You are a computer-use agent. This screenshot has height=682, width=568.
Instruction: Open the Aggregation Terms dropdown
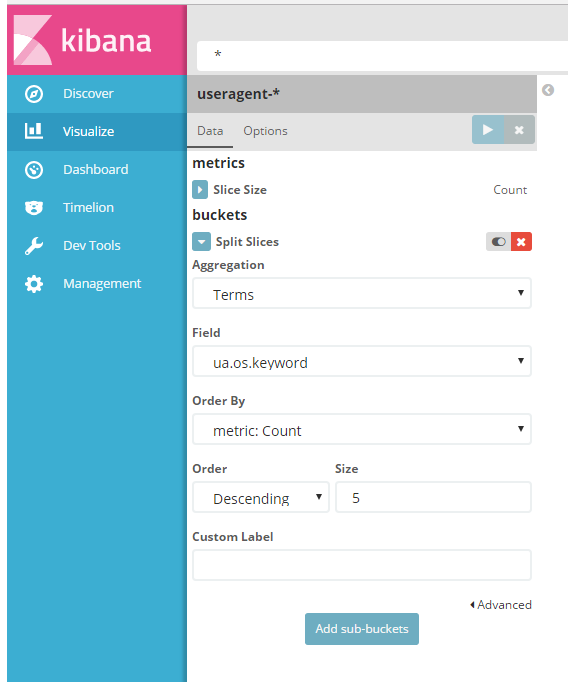[362, 294]
